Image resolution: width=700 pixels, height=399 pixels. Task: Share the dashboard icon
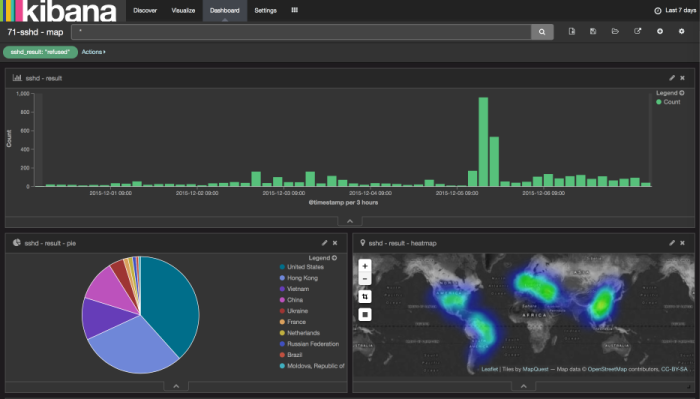tap(638, 31)
